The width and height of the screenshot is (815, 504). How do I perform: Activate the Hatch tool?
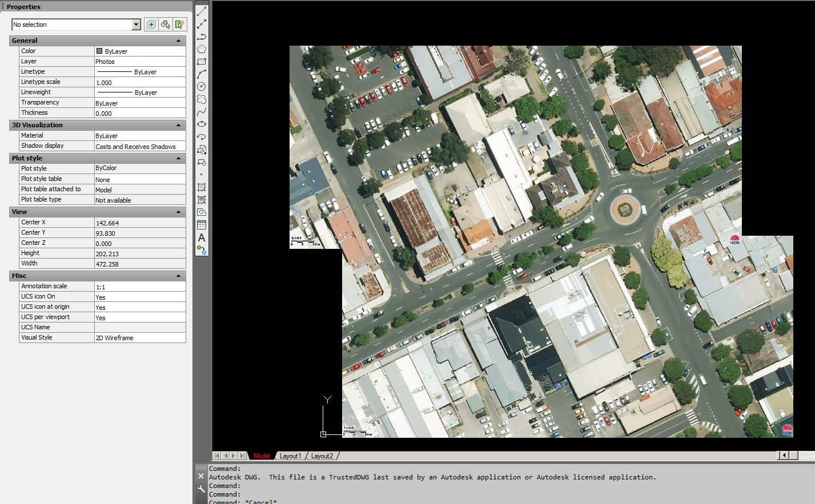pyautogui.click(x=202, y=187)
